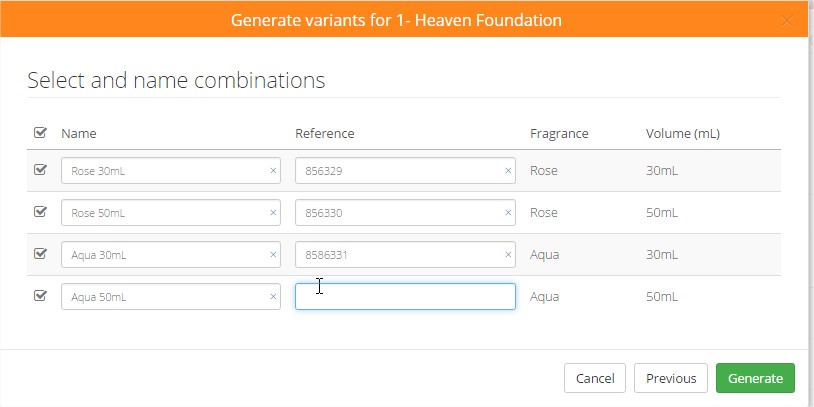Uncheck the Aqua 30mL combination

pos(40,254)
